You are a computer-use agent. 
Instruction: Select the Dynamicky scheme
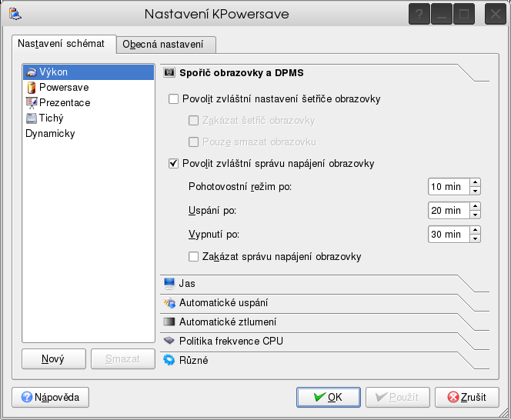(89, 133)
